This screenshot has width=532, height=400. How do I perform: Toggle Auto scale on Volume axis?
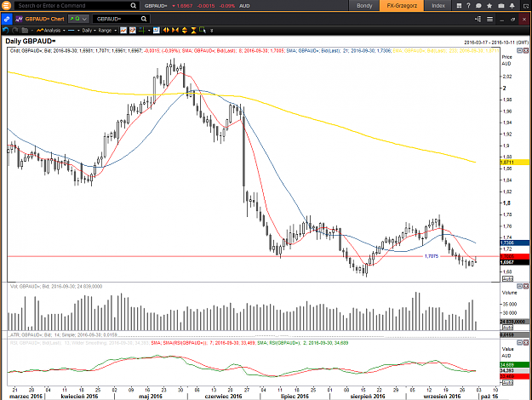point(507,328)
